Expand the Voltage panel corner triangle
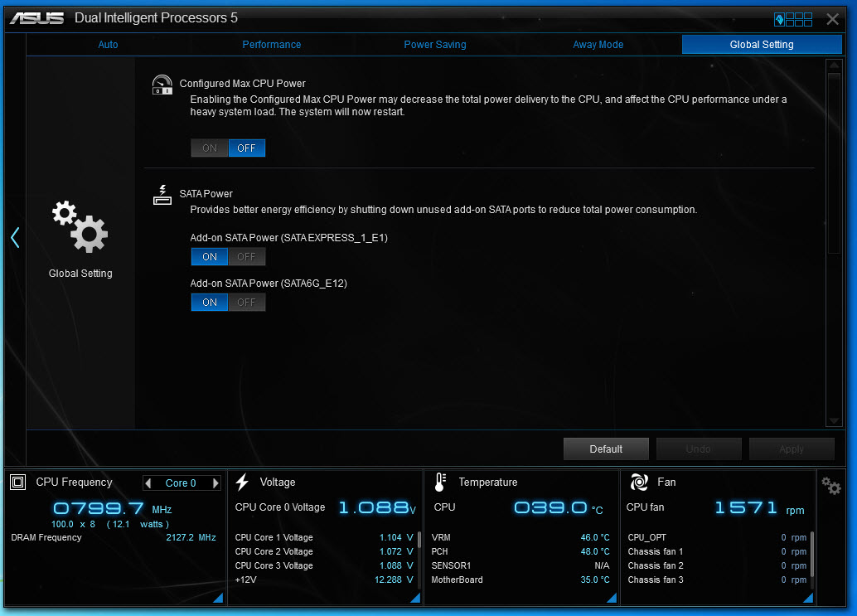Screen dimensions: 857x616 (x=415, y=598)
